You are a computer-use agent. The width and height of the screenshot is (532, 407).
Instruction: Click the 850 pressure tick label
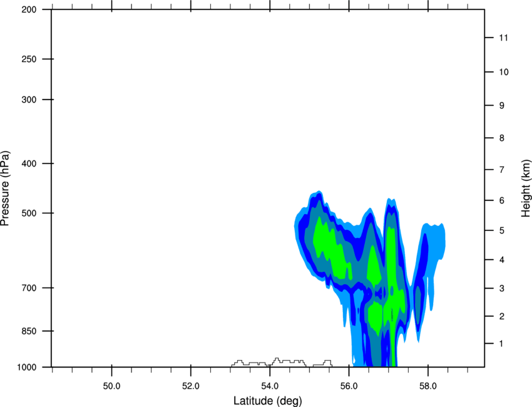[29, 331]
